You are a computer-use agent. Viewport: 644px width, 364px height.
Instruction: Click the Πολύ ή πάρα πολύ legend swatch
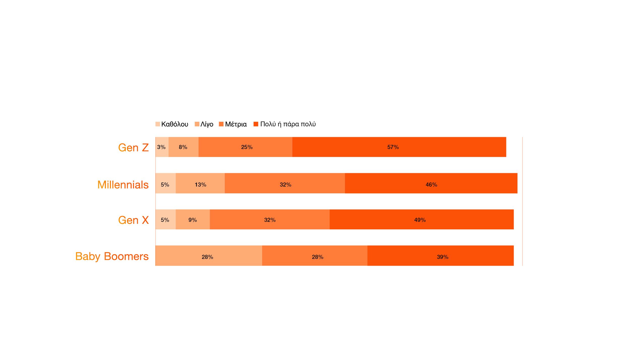256,124
